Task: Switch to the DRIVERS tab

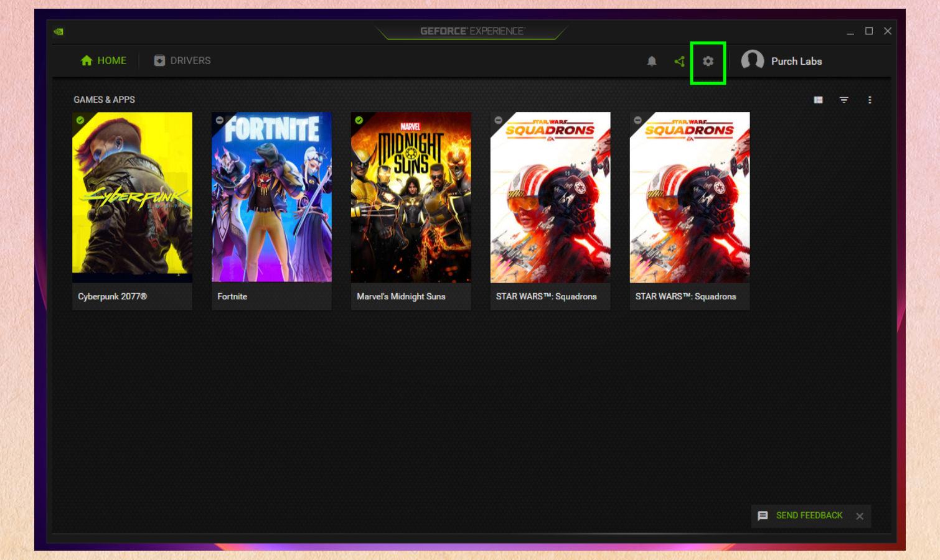Action: (182, 60)
